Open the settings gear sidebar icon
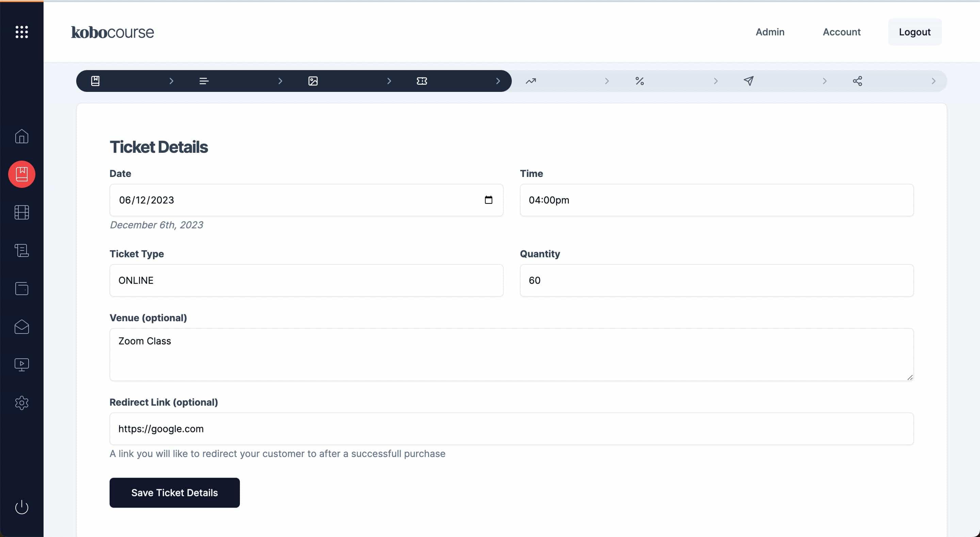 tap(21, 403)
